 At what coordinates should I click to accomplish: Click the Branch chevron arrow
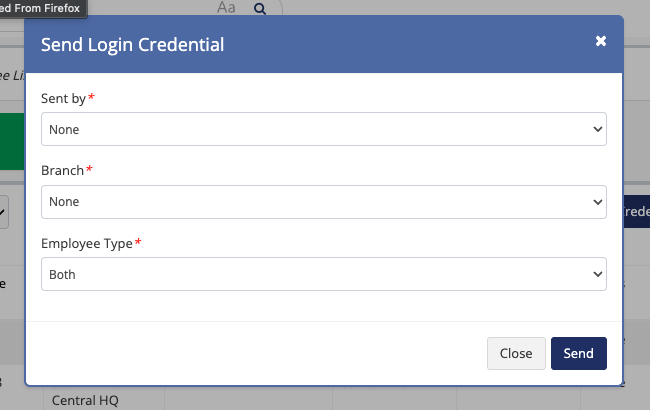coord(598,201)
